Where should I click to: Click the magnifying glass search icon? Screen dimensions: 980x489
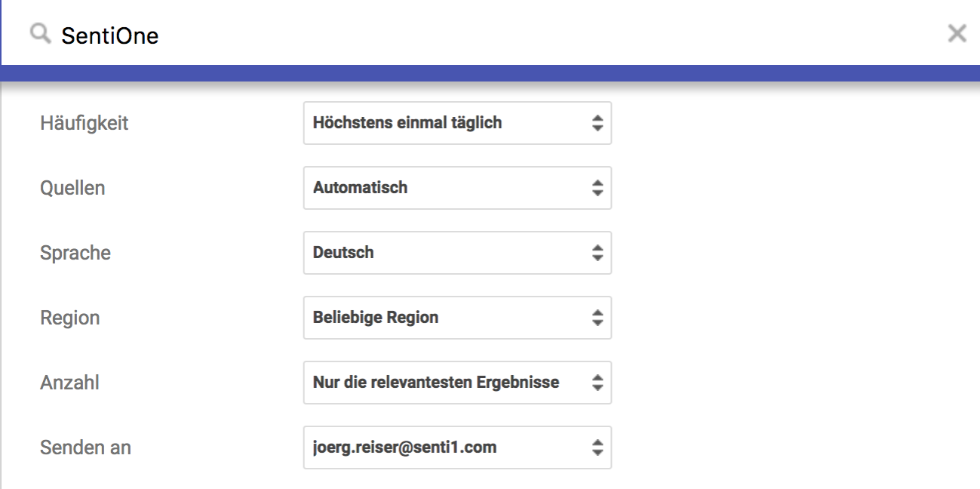point(40,34)
